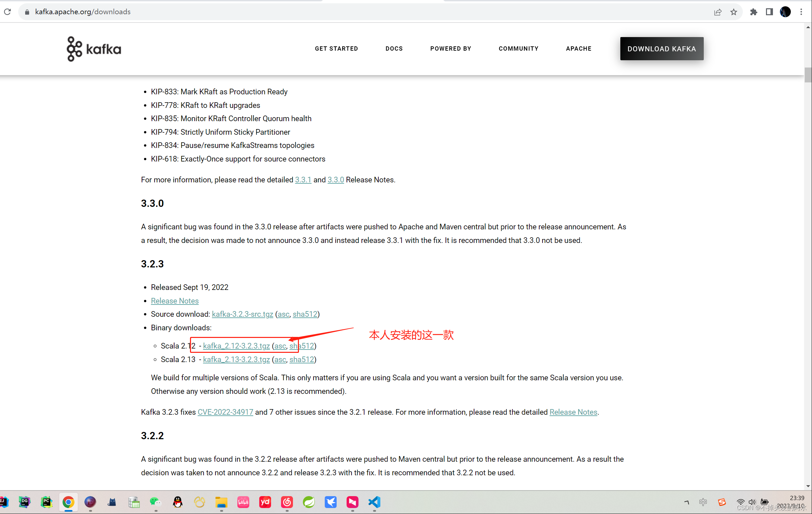The height and width of the screenshot is (514, 812).
Task: Open the CVE-2022-34917 link
Action: [x=225, y=412]
